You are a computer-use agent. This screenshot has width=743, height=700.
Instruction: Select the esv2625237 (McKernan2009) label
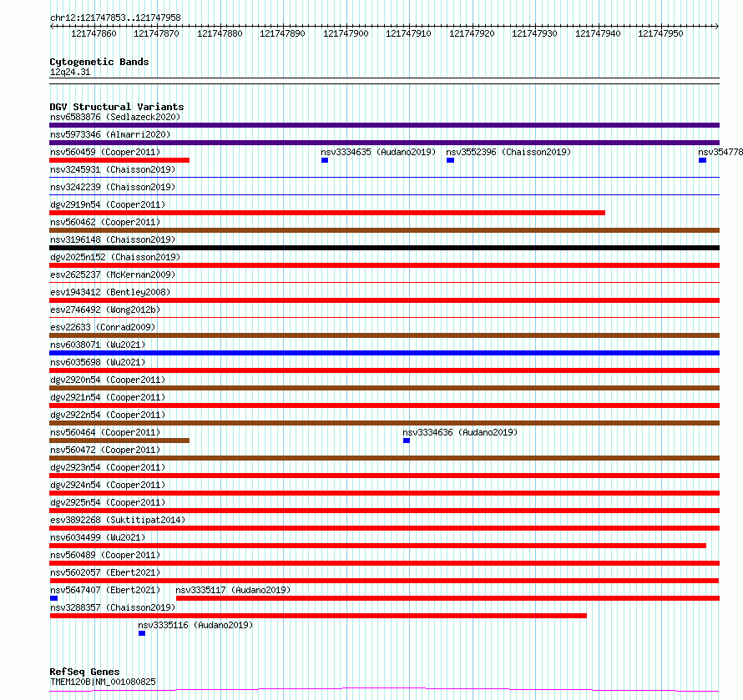coord(113,274)
